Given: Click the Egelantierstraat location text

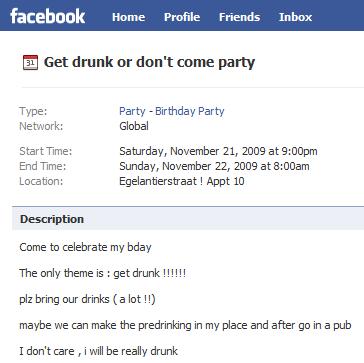Looking at the screenshot, I should coord(182,181).
